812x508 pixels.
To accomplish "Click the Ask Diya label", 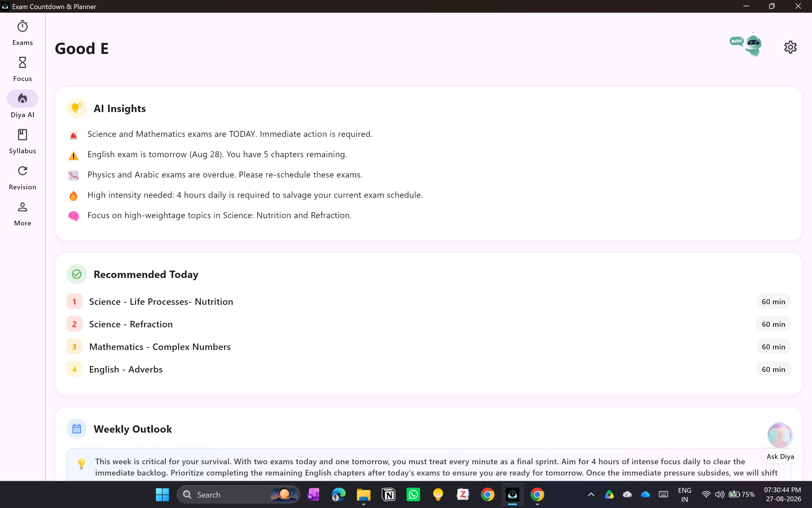I will click(x=780, y=456).
